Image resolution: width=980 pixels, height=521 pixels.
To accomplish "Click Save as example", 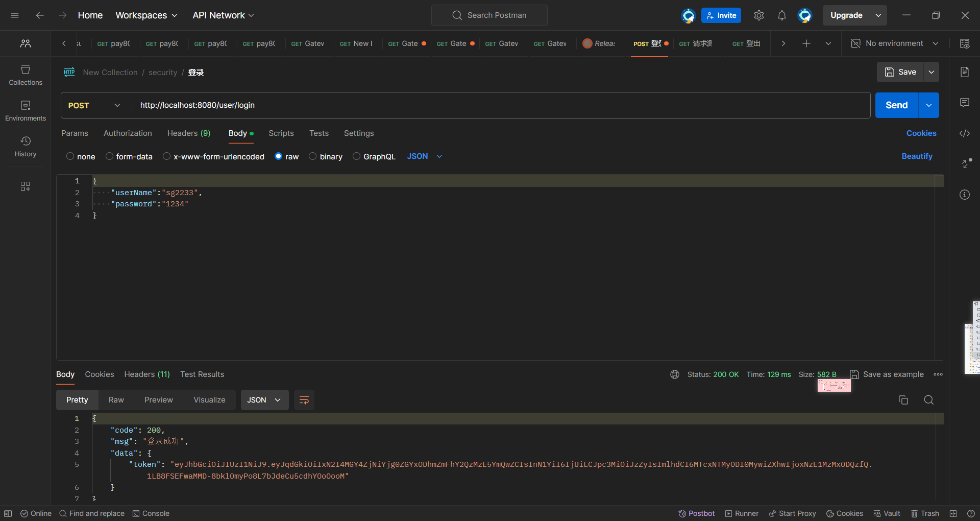I will click(887, 374).
